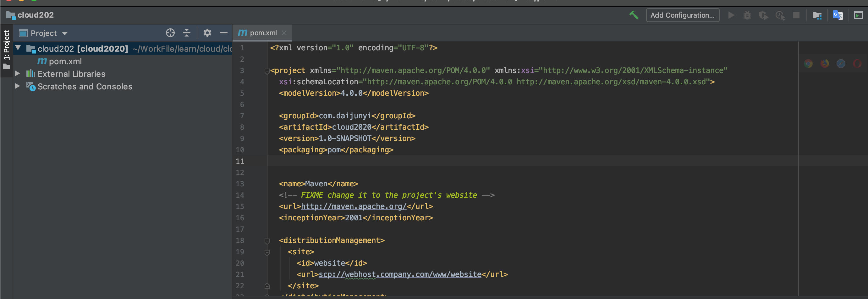868x299 pixels.
Task: Click the Stop square icon
Action: (796, 15)
